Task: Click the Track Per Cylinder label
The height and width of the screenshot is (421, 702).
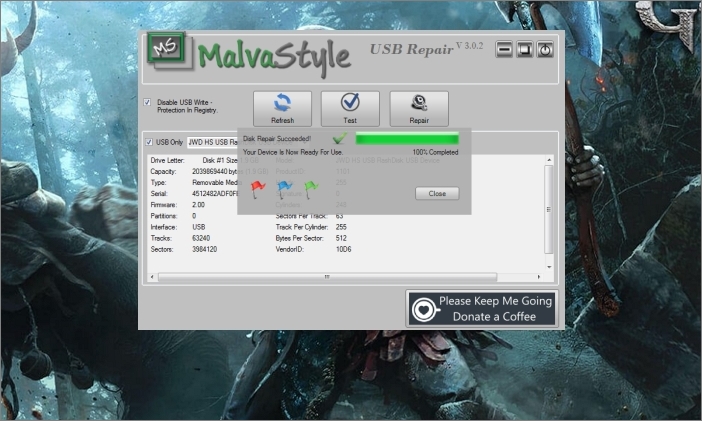Action: point(302,227)
